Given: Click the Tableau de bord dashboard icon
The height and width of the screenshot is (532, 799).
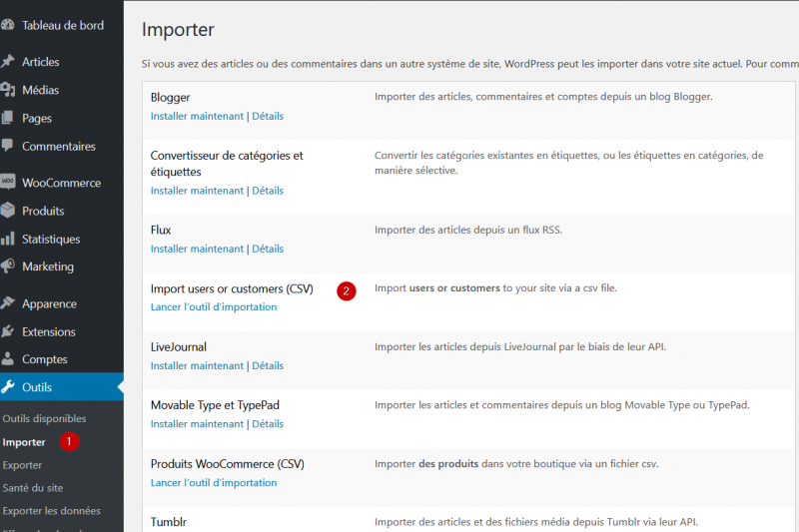Looking at the screenshot, I should [x=7, y=25].
